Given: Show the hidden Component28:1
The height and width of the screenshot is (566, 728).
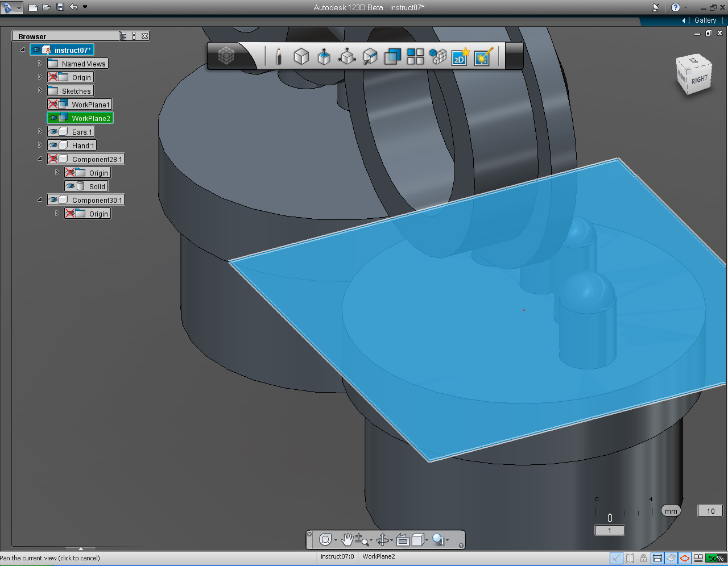Looking at the screenshot, I should point(53,159).
